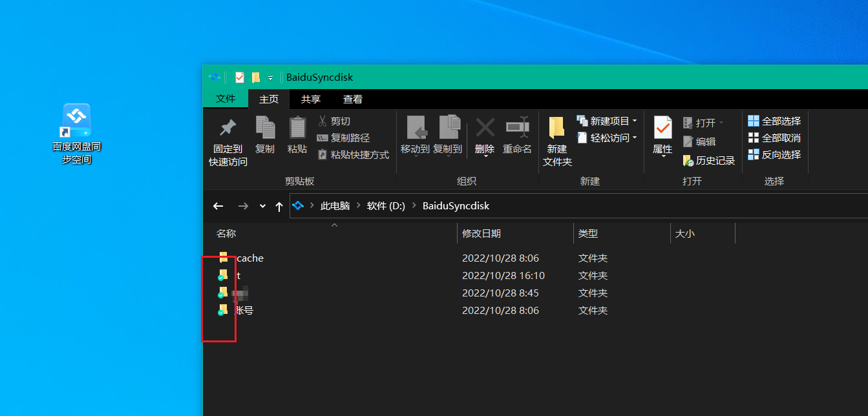The width and height of the screenshot is (868, 416).
Task: Click 编辑 in the open group
Action: (x=699, y=141)
